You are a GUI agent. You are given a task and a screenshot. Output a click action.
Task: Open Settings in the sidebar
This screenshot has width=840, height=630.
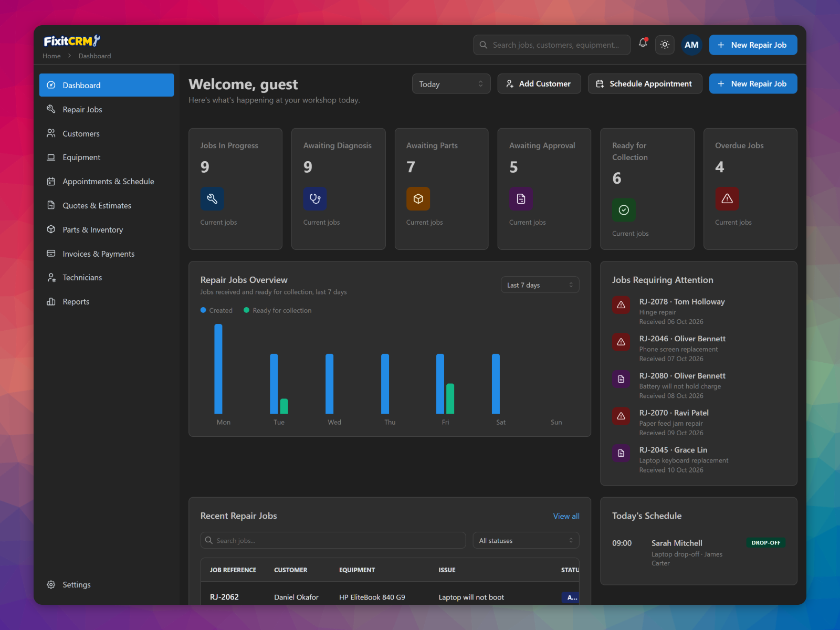pyautogui.click(x=107, y=585)
